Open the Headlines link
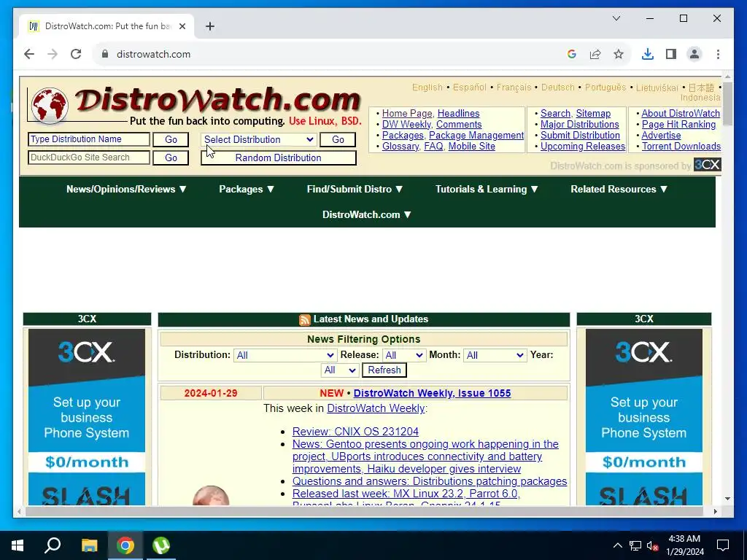747x560 pixels. pos(458,113)
